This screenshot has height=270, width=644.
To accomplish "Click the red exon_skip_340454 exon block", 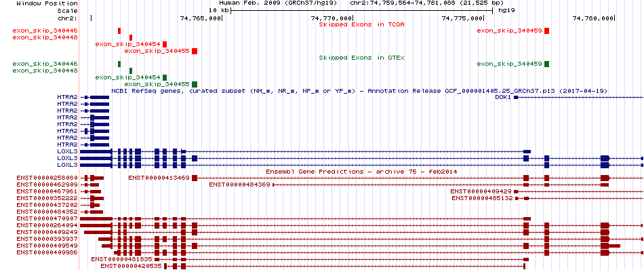I will 165,44.
